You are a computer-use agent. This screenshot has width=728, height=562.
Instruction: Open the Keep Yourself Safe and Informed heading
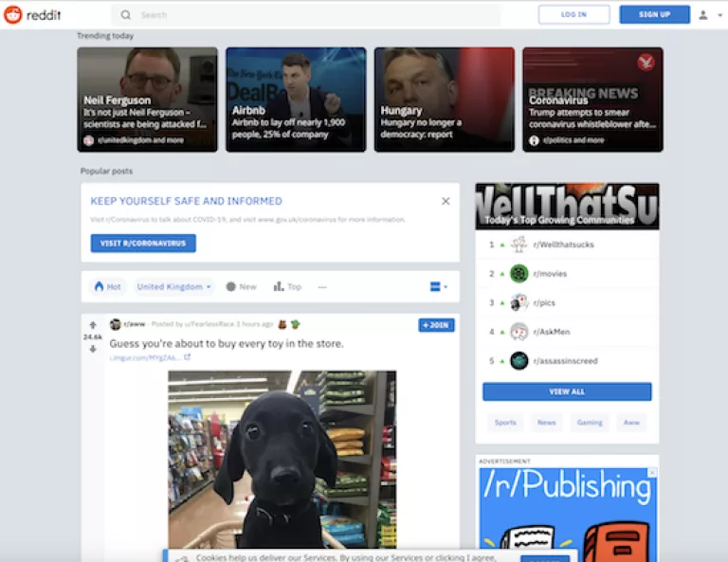[186, 201]
